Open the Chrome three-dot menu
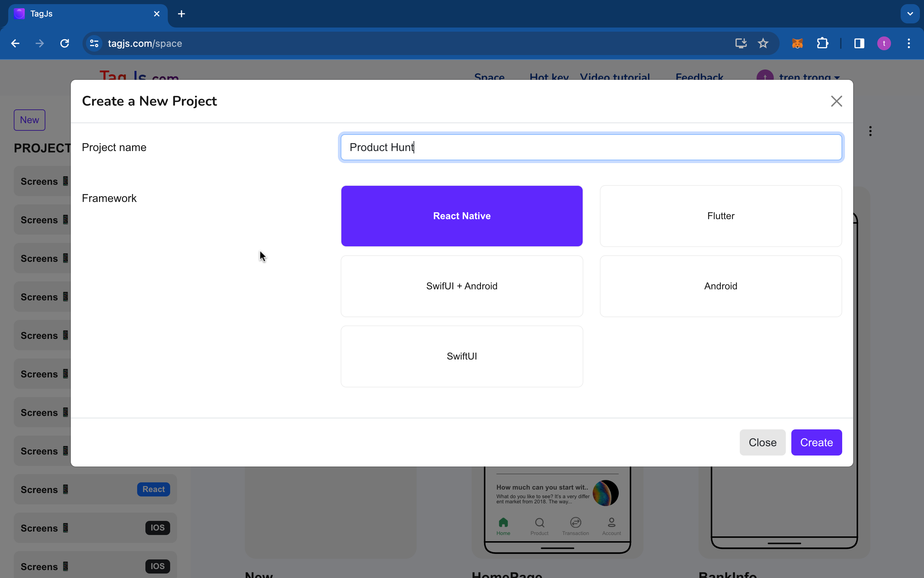This screenshot has width=924, height=578. 909,44
